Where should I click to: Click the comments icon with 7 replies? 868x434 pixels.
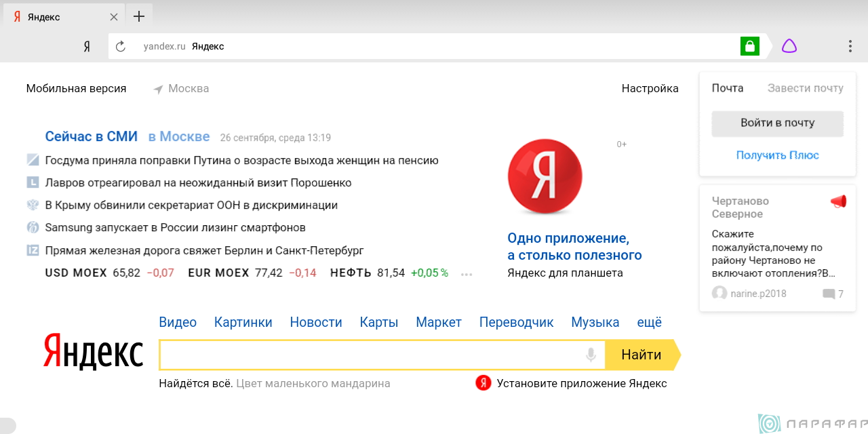[829, 294]
